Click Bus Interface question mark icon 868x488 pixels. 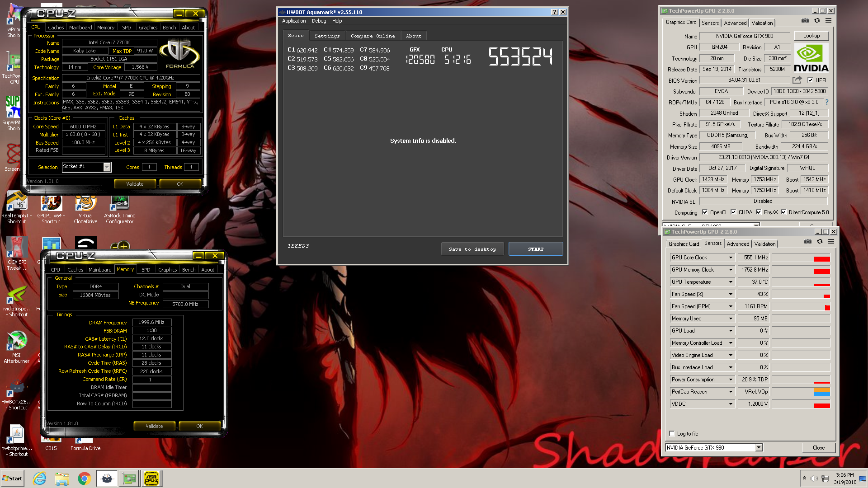pyautogui.click(x=827, y=102)
